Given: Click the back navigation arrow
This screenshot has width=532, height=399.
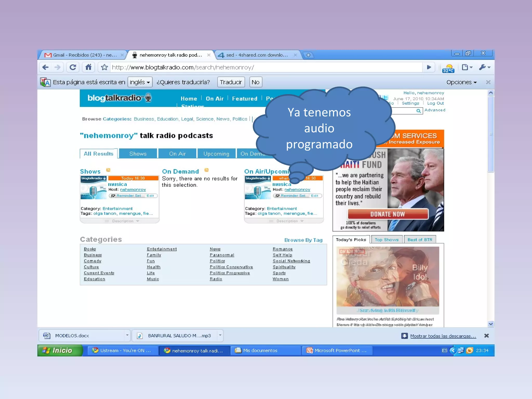Looking at the screenshot, I should point(45,67).
